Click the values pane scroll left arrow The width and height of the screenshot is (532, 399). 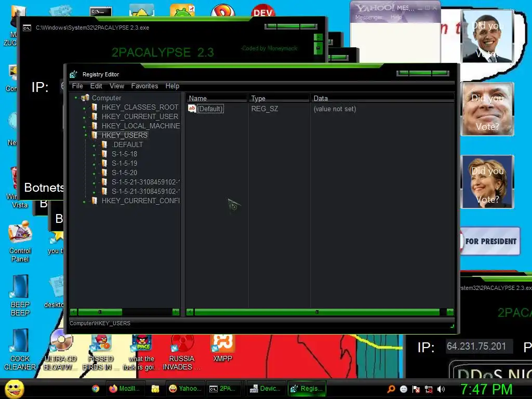[190, 312]
